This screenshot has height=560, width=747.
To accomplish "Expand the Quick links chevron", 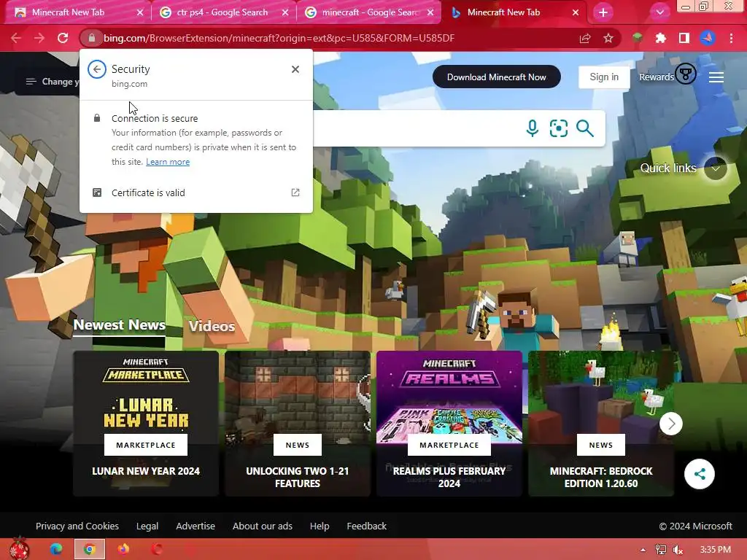I will (715, 168).
